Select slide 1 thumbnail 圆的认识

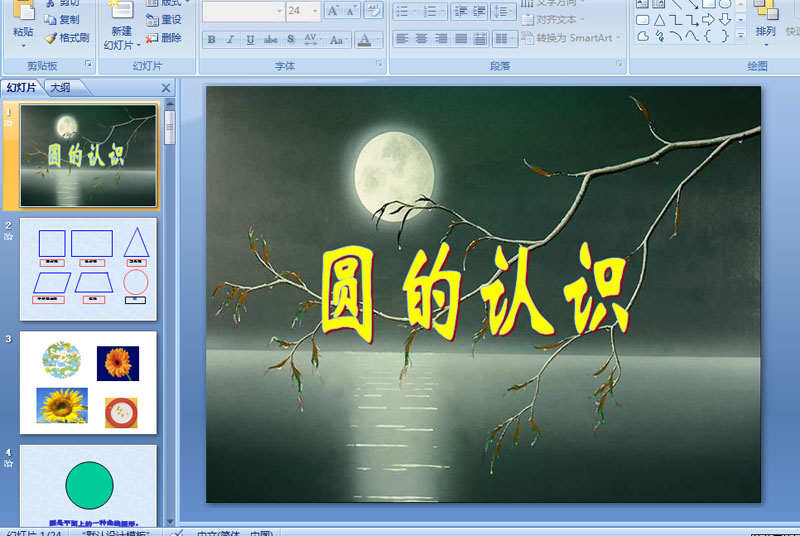tap(88, 156)
